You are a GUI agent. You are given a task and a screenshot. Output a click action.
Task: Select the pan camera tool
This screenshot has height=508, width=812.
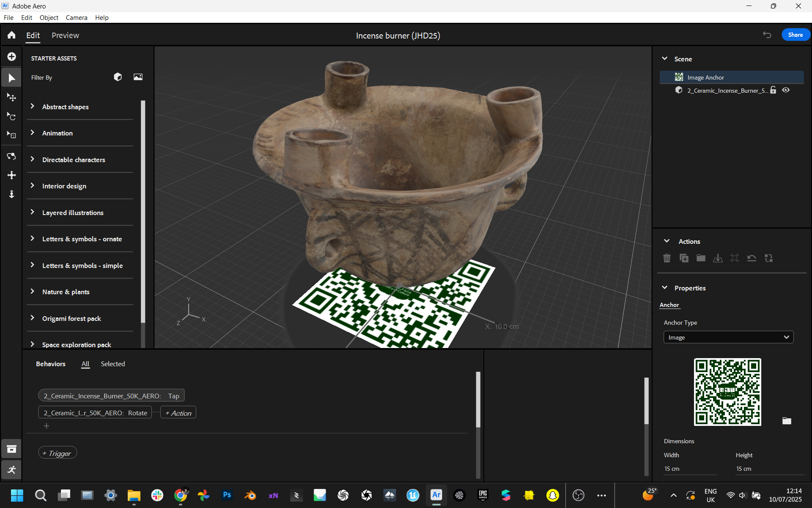coord(11,175)
